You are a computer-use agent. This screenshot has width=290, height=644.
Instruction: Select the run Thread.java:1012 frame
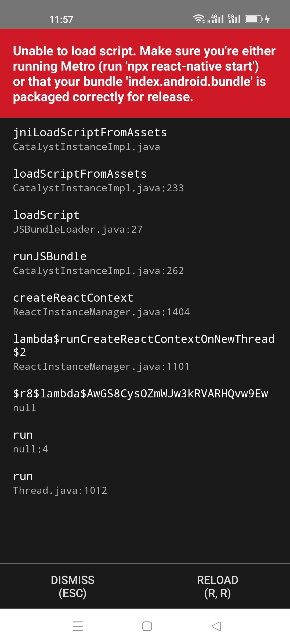tap(145, 483)
